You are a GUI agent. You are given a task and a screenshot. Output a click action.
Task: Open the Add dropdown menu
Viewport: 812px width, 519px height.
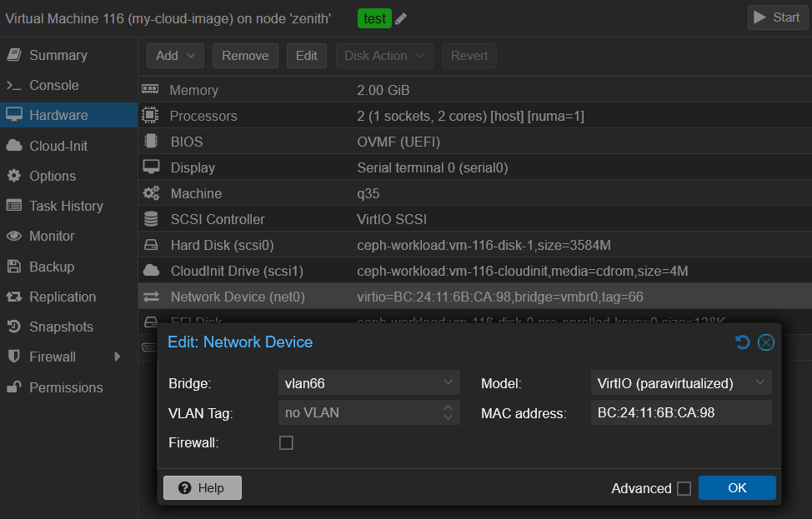[x=175, y=56]
